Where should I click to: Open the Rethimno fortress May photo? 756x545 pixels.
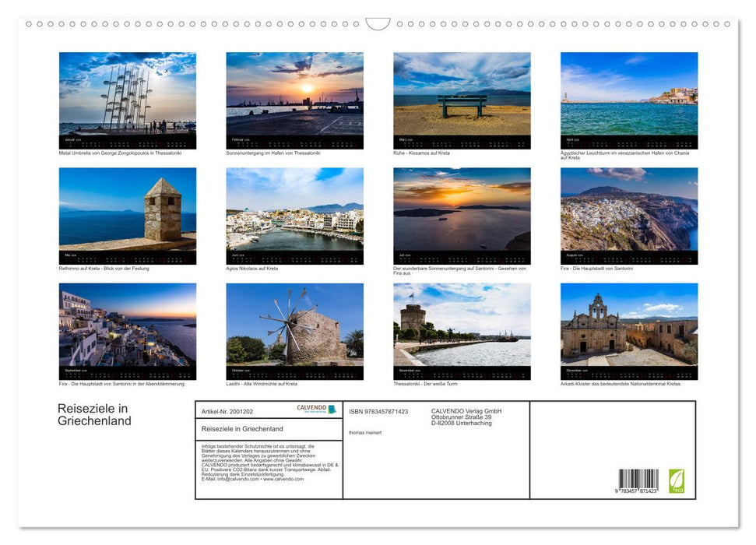click(128, 209)
